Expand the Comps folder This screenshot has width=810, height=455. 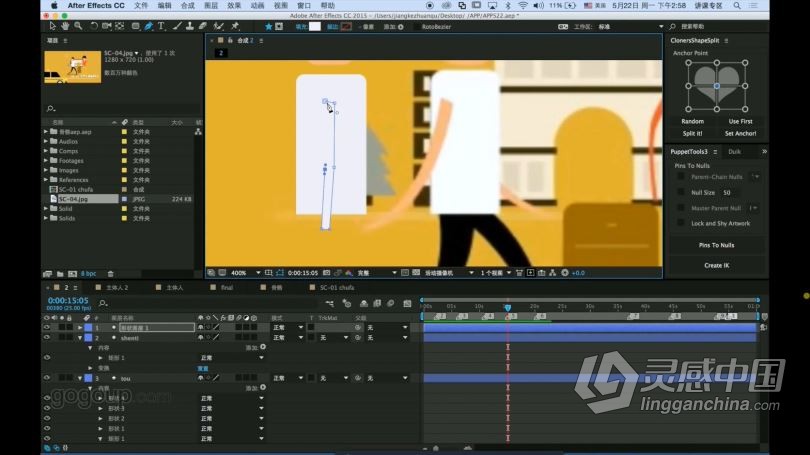pyautogui.click(x=46, y=151)
